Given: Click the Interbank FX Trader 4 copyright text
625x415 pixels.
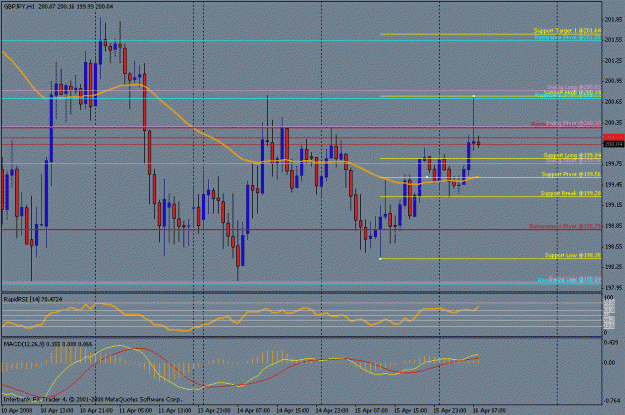Looking at the screenshot, I should [x=92, y=399].
